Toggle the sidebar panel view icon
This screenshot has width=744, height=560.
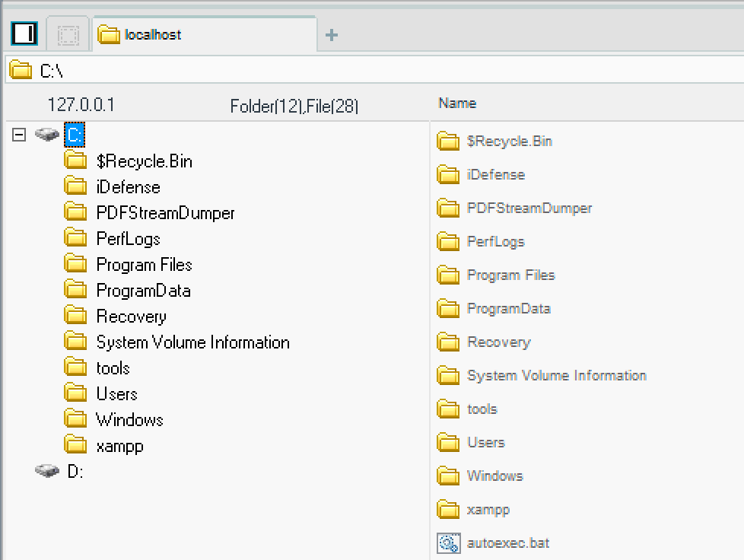pos(23,33)
